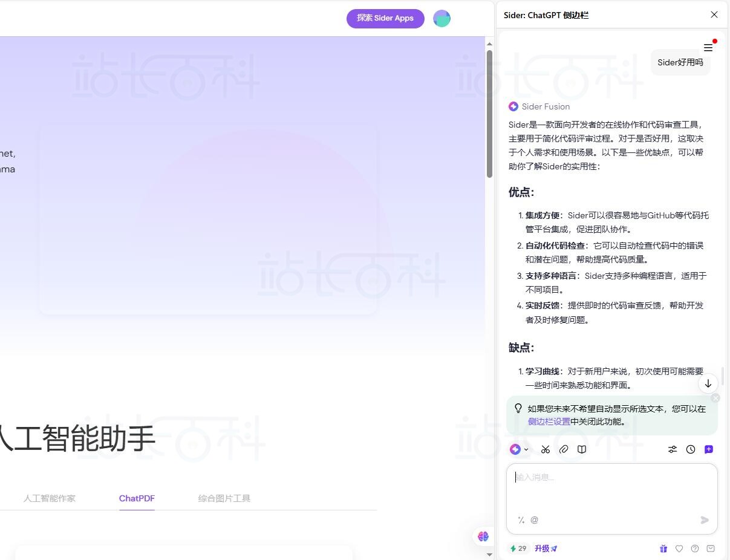730x560 pixels.
Task: Click the page scrollbar up arrow
Action: [x=489, y=44]
